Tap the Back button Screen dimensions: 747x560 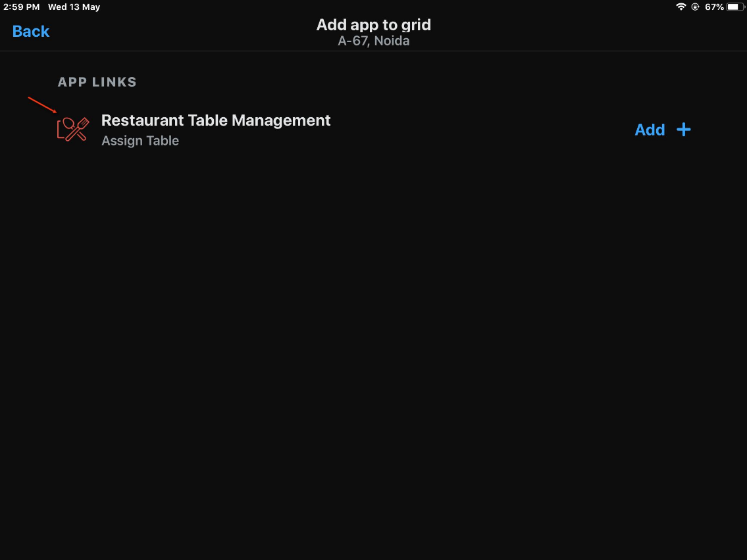click(x=31, y=32)
